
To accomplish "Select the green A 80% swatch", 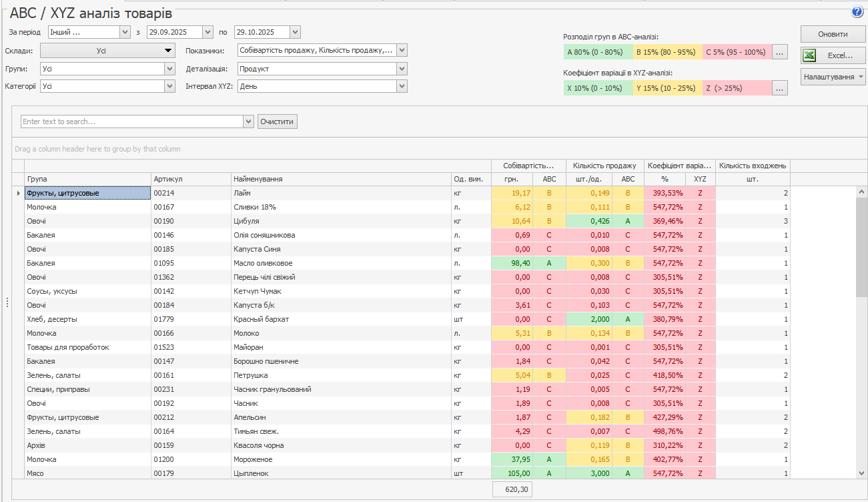I will click(597, 52).
